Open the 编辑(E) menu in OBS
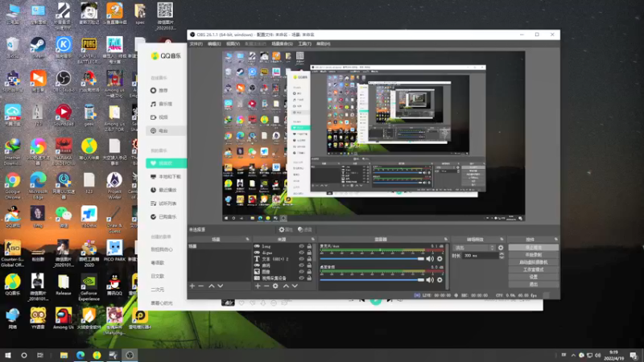The image size is (644, 362). (x=214, y=44)
